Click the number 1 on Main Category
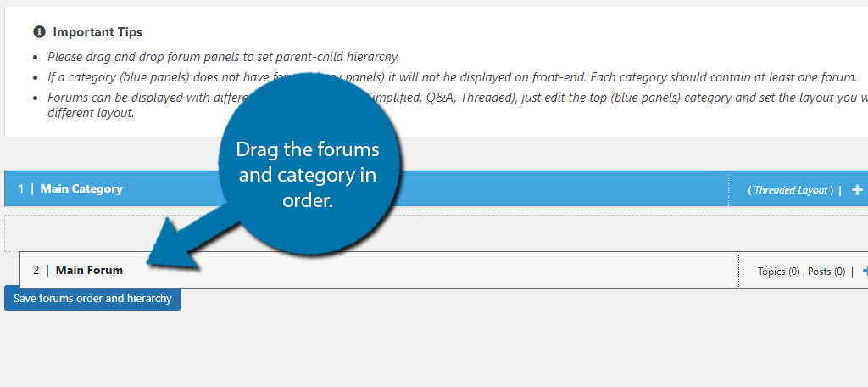 [x=21, y=188]
